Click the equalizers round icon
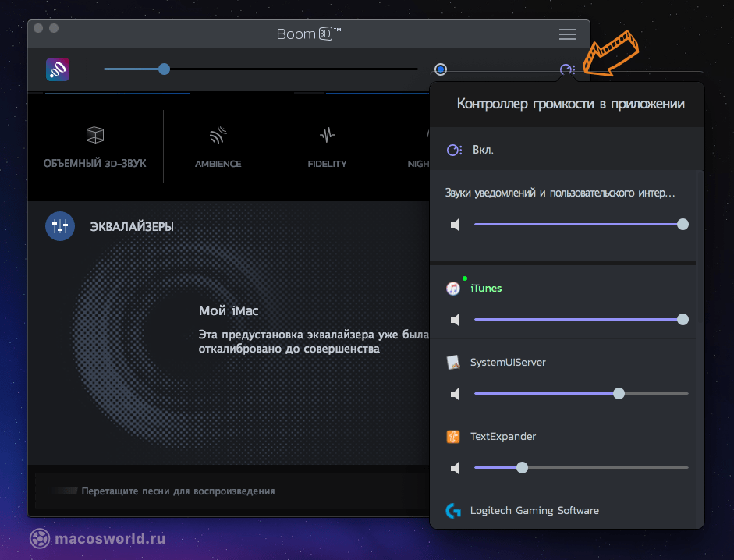 click(x=60, y=226)
